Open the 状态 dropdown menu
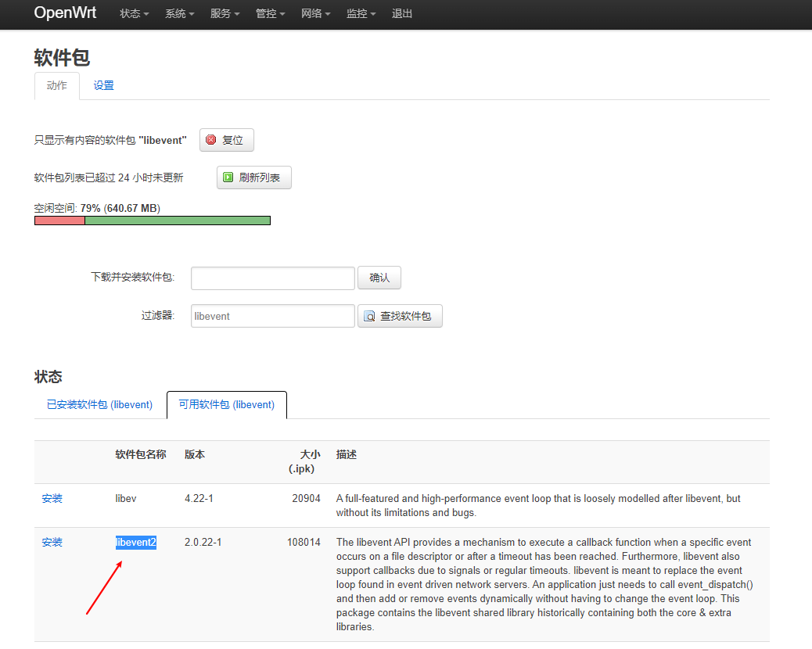 [x=133, y=13]
